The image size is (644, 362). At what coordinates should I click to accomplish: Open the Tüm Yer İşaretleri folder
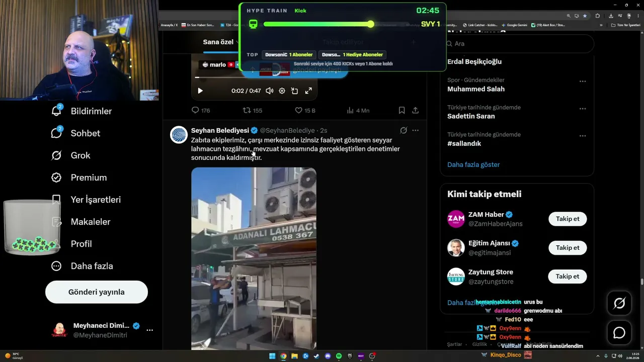(625, 25)
